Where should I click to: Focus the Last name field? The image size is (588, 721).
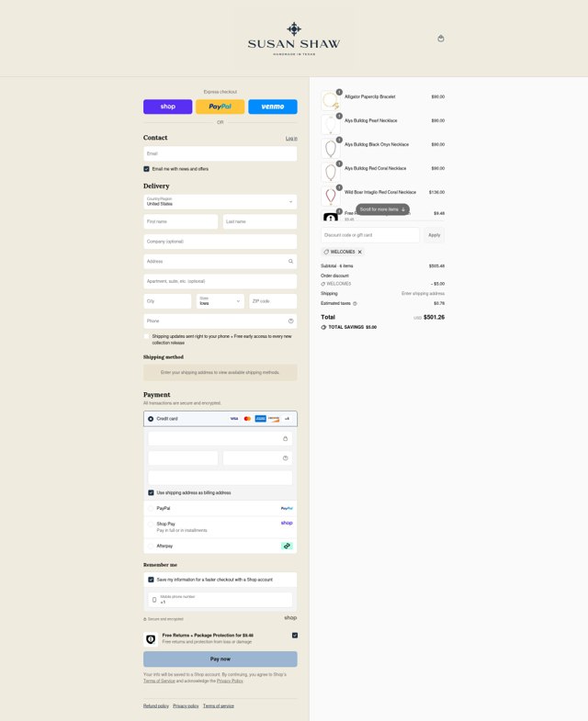260,221
